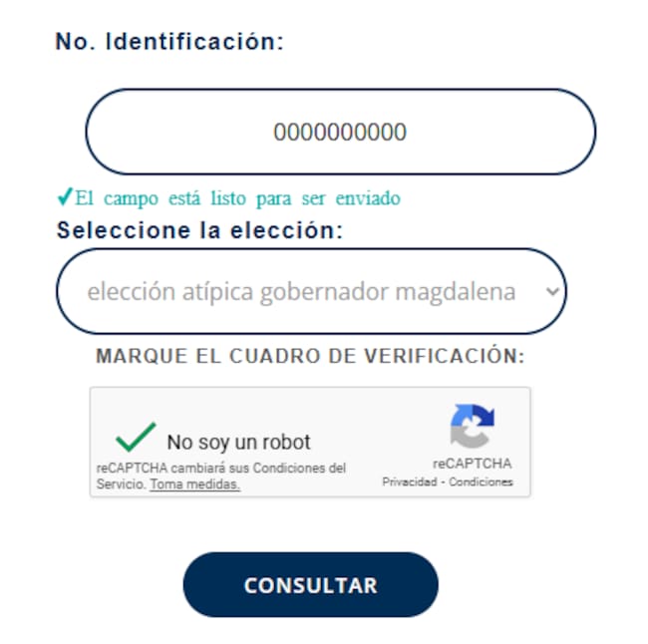
Task: Click the 'El campo está listo para ser enviado' message
Action: click(x=237, y=198)
